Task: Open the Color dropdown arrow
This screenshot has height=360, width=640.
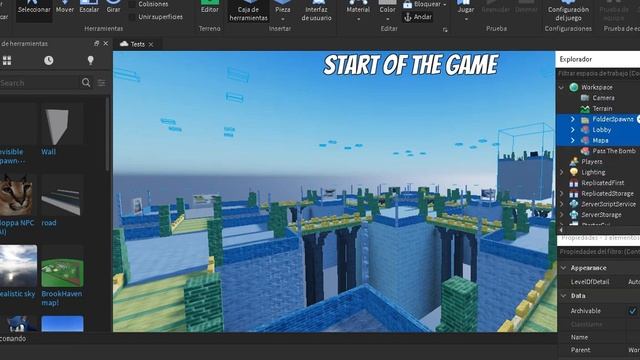Action: (x=387, y=19)
